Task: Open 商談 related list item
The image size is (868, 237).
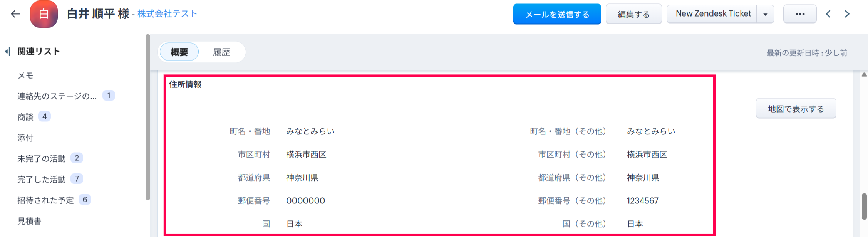Action: click(x=25, y=117)
